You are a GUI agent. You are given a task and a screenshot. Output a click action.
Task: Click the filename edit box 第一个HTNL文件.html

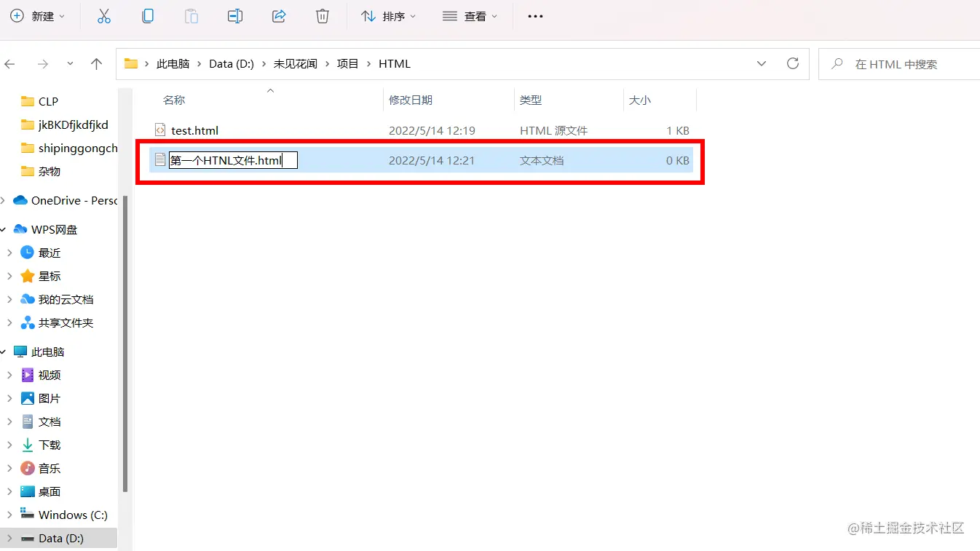[233, 160]
